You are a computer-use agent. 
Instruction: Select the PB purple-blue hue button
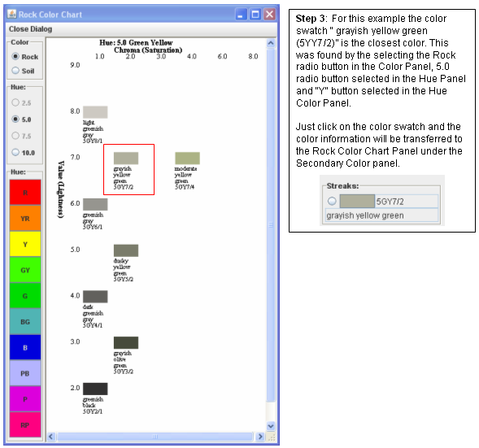click(25, 373)
